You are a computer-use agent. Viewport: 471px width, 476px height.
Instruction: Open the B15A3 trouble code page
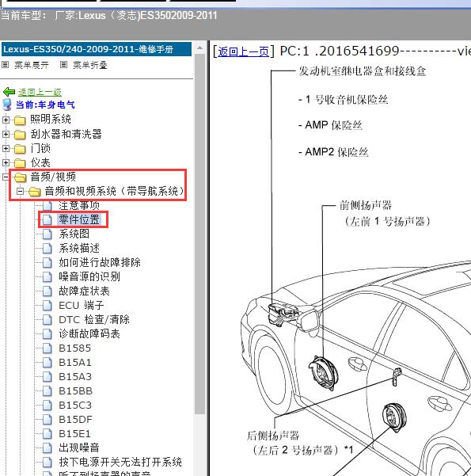[x=75, y=376]
